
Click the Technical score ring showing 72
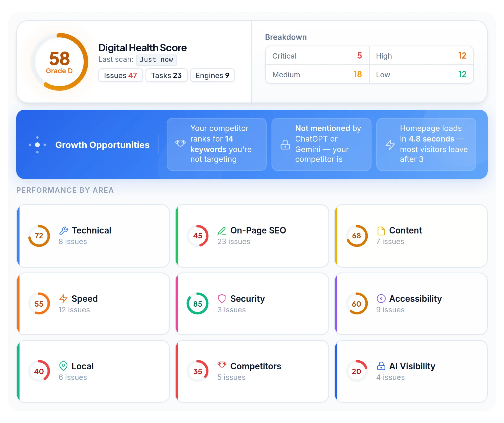pyautogui.click(x=39, y=236)
